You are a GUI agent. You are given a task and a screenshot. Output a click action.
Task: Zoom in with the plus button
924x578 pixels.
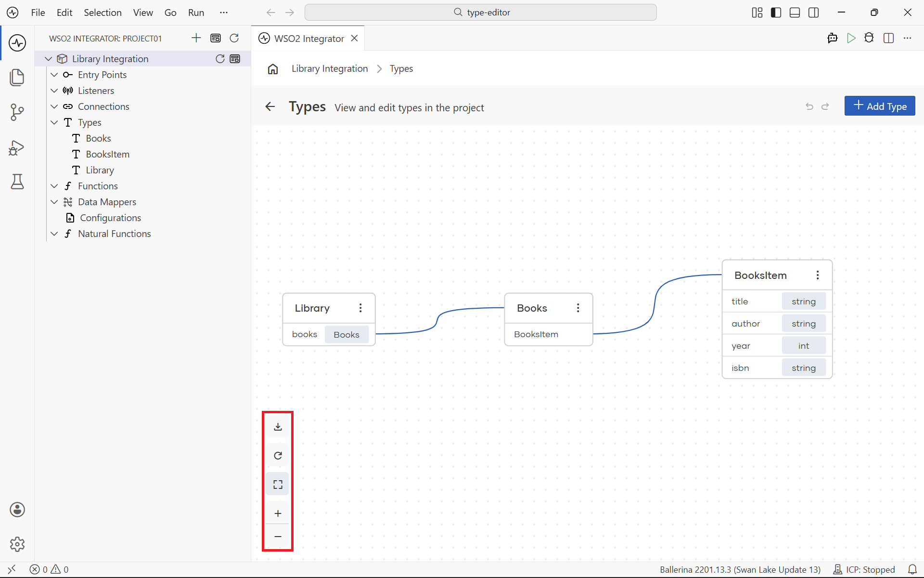[278, 513]
